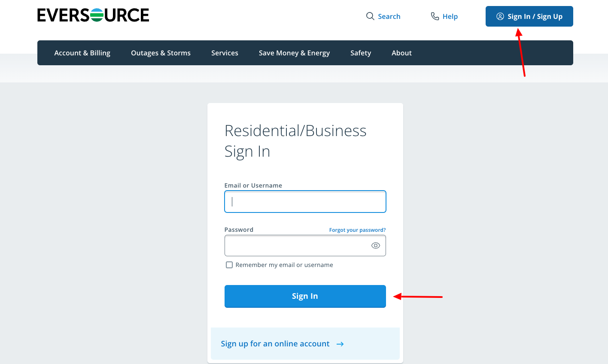The height and width of the screenshot is (364, 608).
Task: Open the Account & Billing menu
Action: click(82, 52)
